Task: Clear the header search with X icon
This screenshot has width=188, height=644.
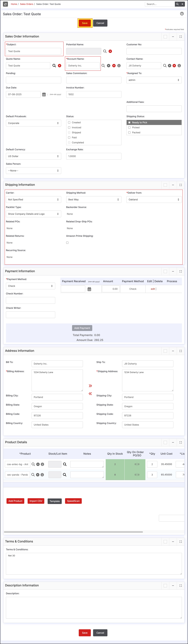Action: [182, 4]
